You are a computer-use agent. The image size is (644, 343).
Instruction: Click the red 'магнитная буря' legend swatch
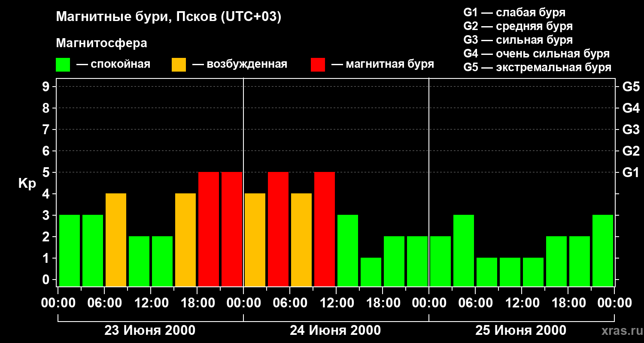point(318,65)
